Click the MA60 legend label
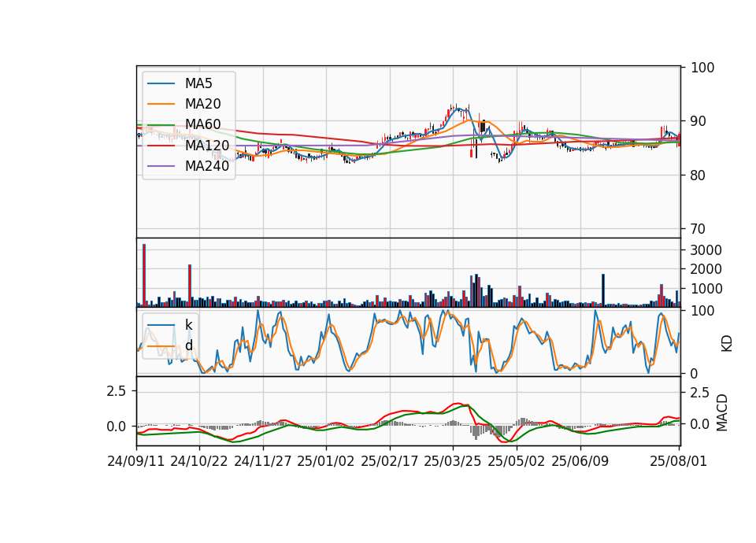Image resolution: width=756 pixels, height=543 pixels. [x=202, y=124]
